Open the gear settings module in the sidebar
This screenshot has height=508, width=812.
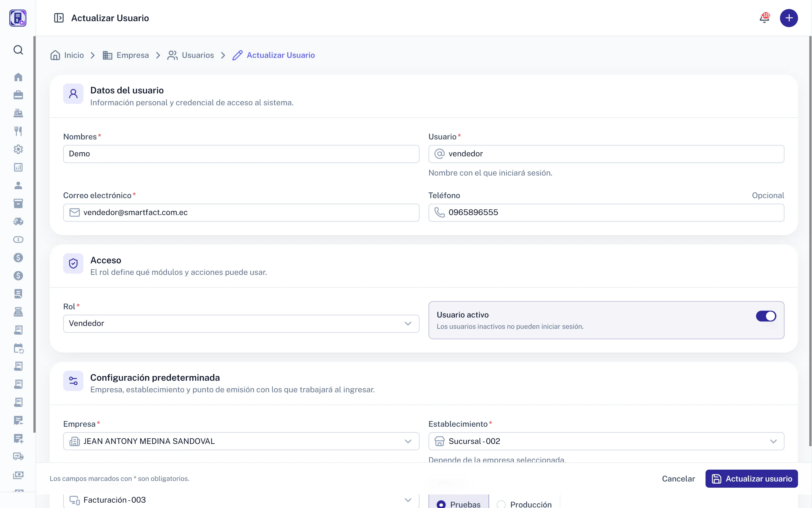point(18,149)
